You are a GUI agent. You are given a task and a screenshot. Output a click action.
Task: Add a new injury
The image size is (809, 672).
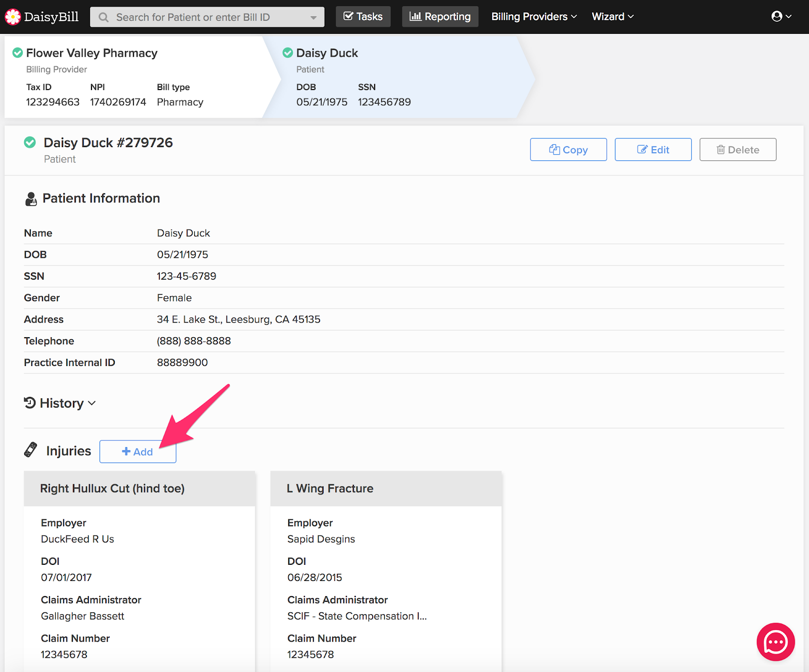point(138,452)
